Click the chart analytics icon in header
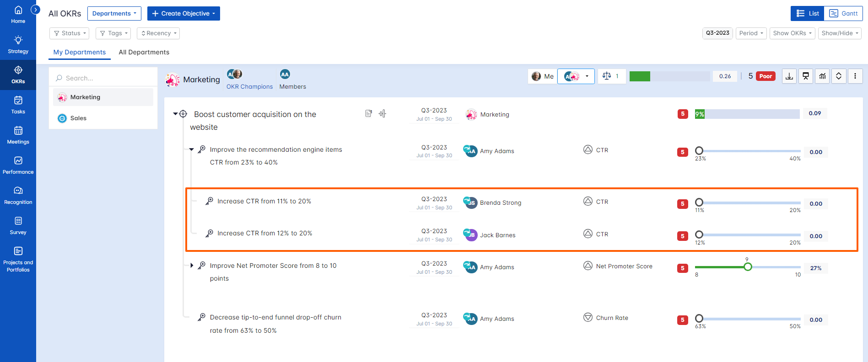 click(x=822, y=76)
